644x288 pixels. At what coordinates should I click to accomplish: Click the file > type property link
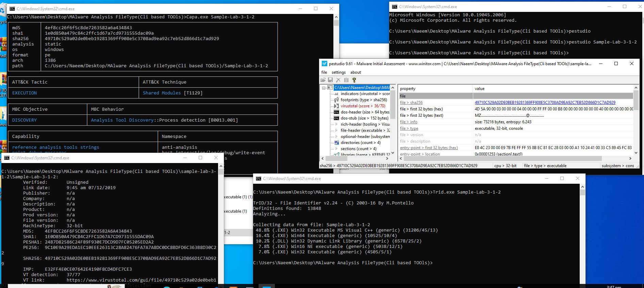pyautogui.click(x=409, y=128)
